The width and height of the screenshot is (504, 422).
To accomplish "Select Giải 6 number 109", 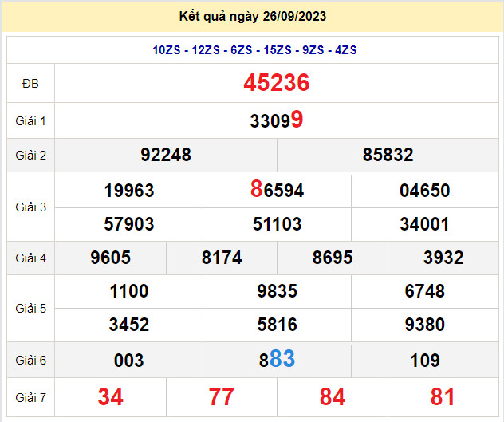I will 424,361.
